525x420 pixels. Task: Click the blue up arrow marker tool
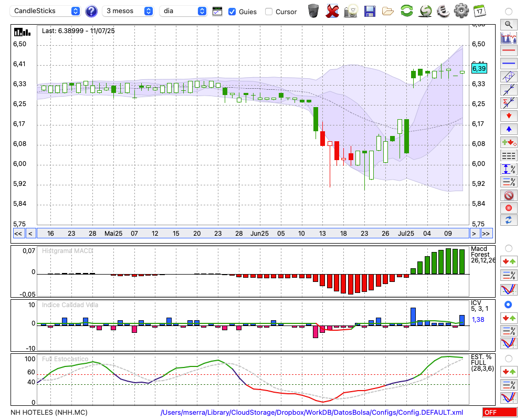(x=509, y=129)
